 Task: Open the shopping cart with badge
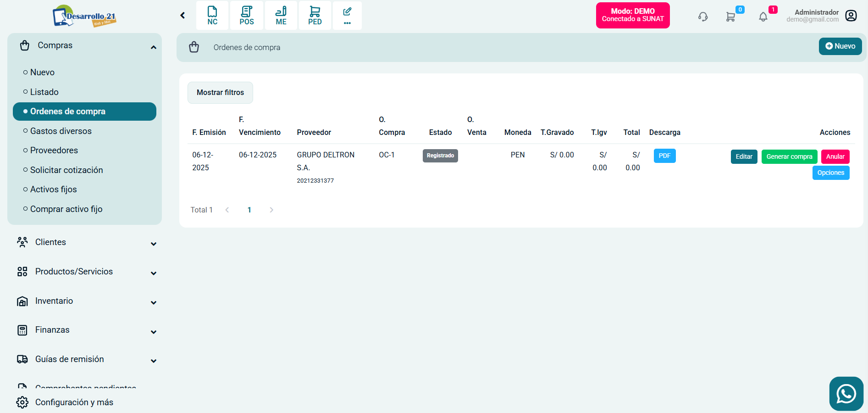click(x=731, y=17)
